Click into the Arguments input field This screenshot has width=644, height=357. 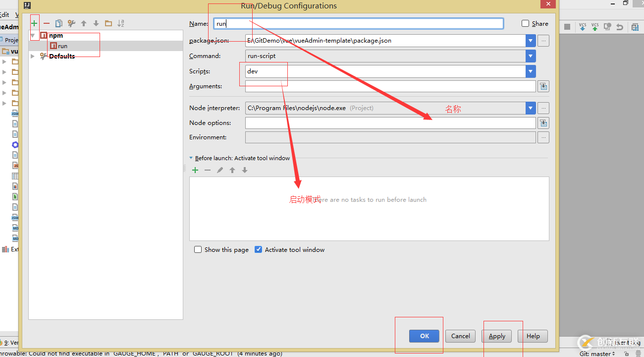(390, 86)
